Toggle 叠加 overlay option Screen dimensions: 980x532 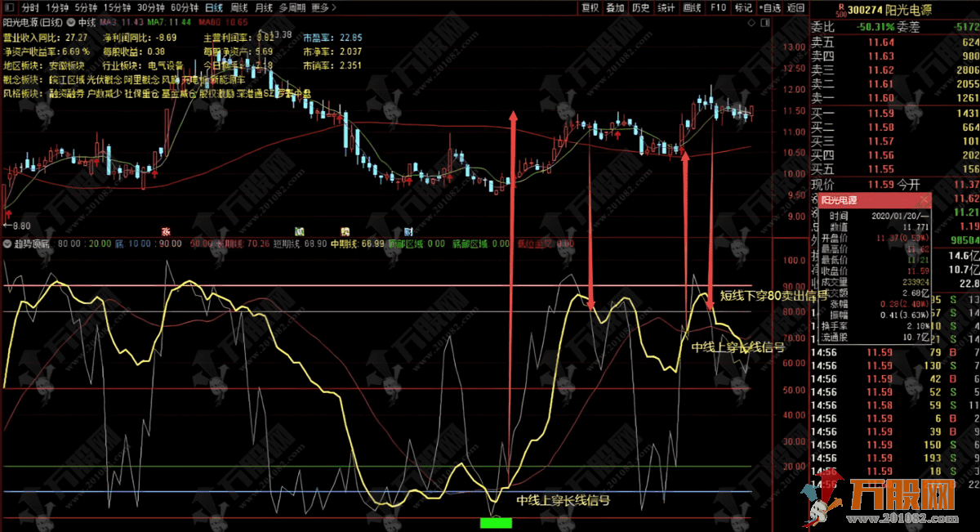pos(615,8)
